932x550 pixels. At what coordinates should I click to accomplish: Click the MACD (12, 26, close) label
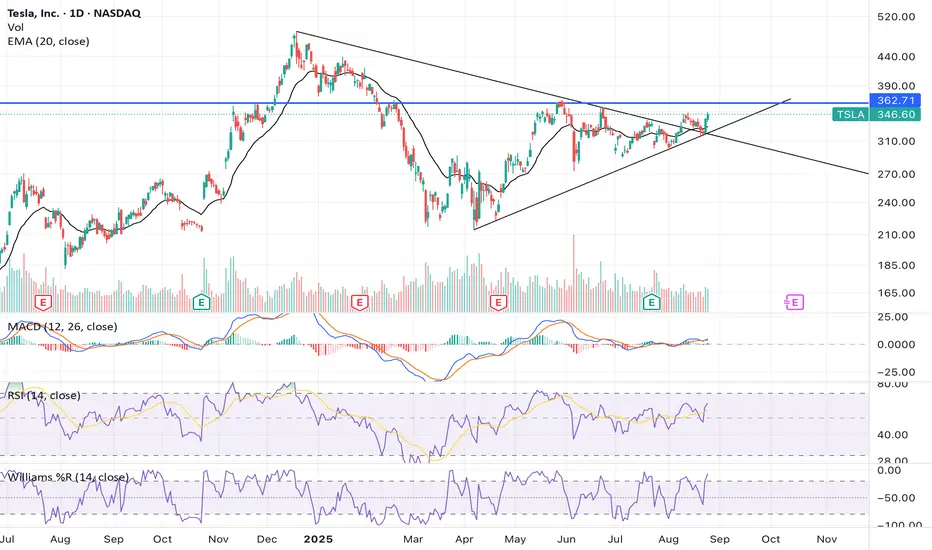[62, 327]
